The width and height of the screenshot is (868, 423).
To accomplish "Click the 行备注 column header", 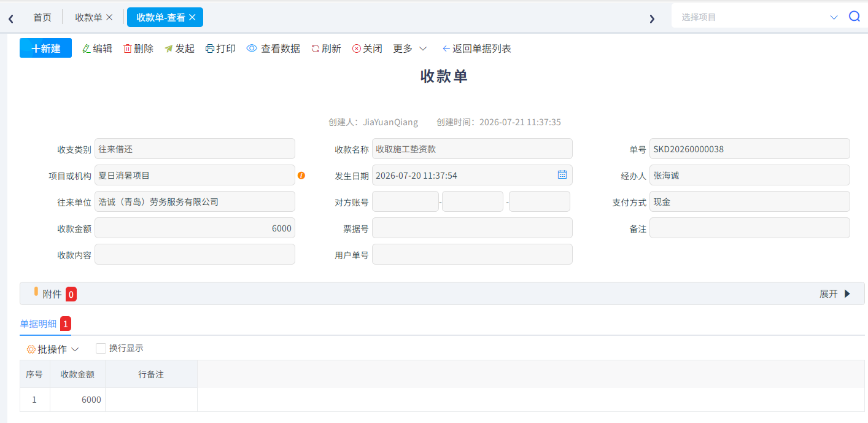I will pos(151,374).
